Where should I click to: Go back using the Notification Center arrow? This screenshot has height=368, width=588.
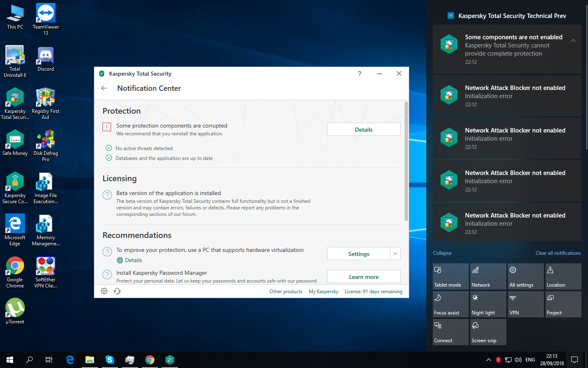104,88
